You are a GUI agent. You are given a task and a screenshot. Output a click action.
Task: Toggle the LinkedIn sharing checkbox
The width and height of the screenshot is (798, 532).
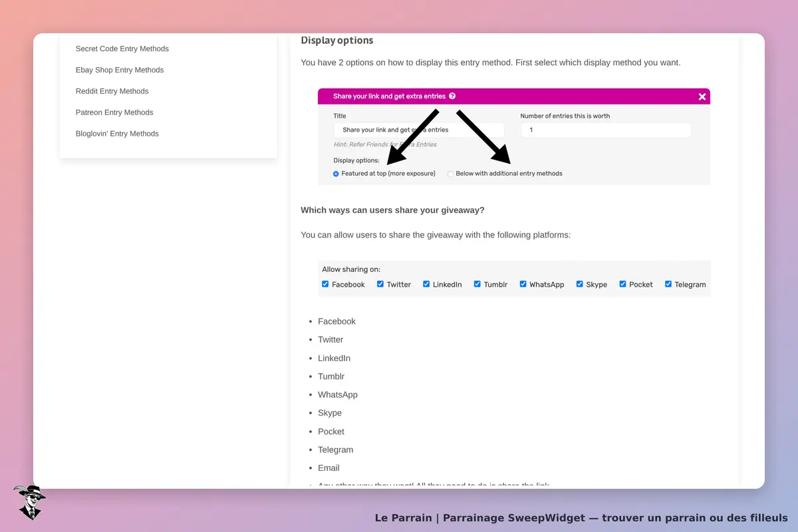pos(426,284)
